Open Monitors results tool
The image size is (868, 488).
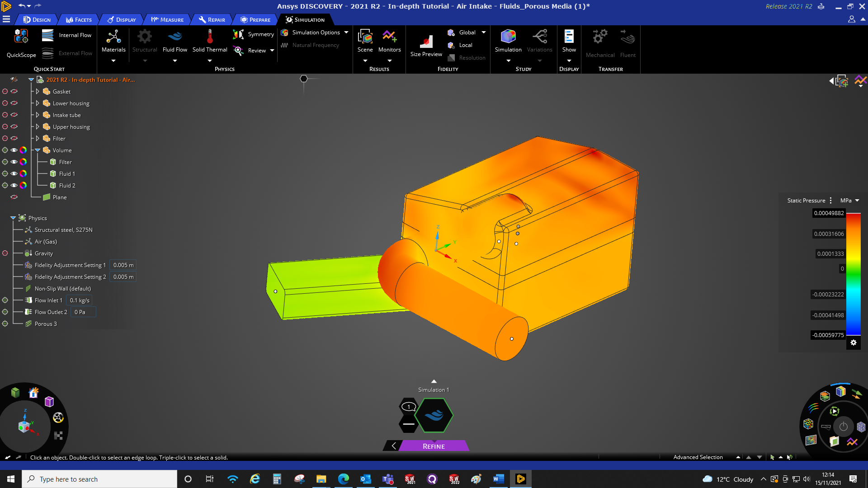(x=390, y=42)
